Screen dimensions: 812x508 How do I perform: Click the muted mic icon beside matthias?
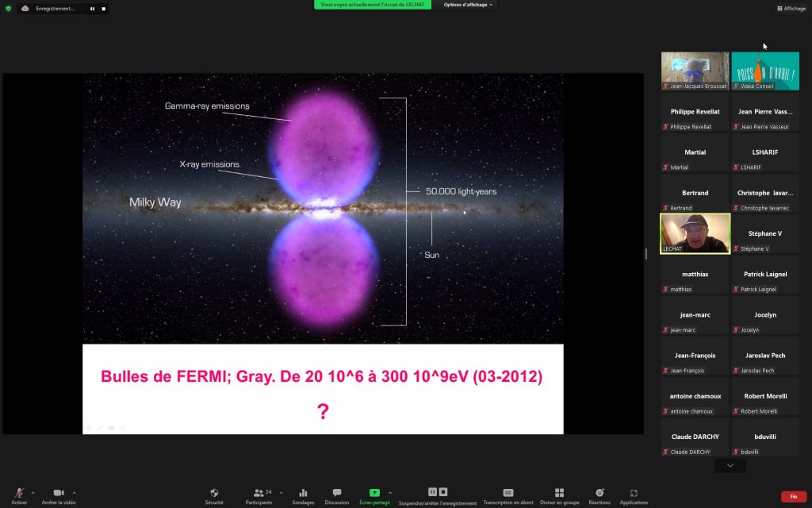point(665,289)
